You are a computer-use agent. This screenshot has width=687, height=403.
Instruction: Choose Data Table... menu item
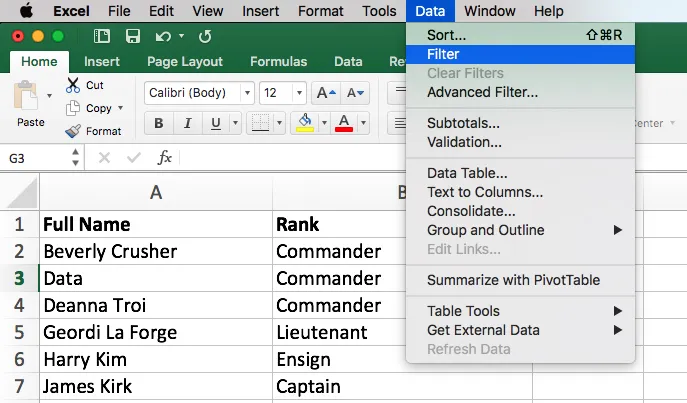521,173
